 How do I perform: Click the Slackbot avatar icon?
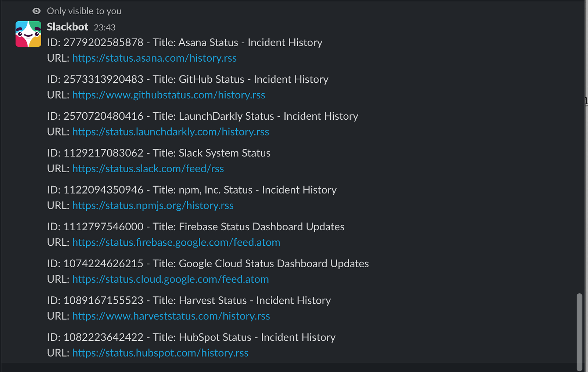[x=28, y=34]
